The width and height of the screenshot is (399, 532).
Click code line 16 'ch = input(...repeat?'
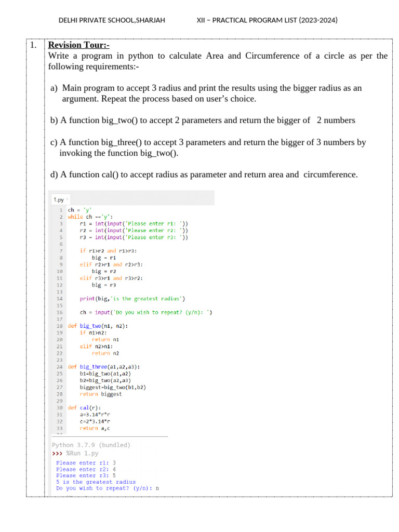coord(146,312)
